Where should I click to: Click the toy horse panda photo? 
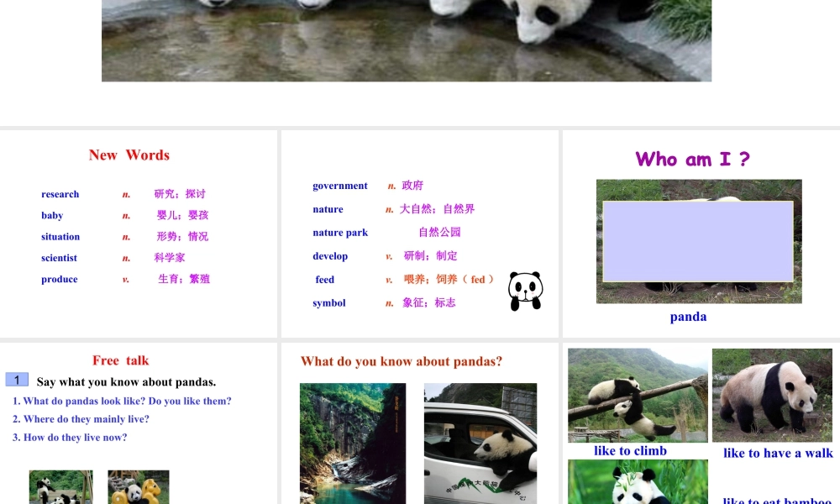(x=139, y=486)
